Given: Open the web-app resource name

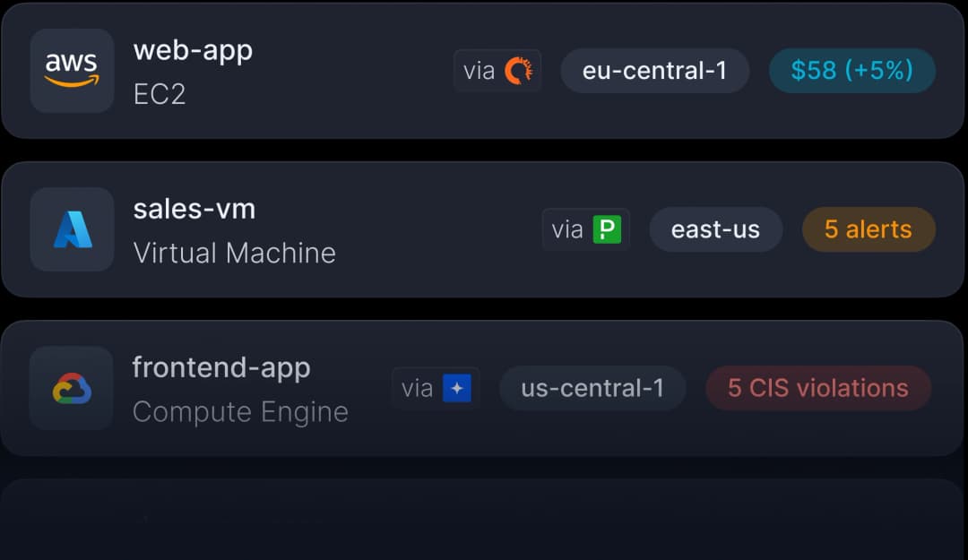Looking at the screenshot, I should 194,51.
